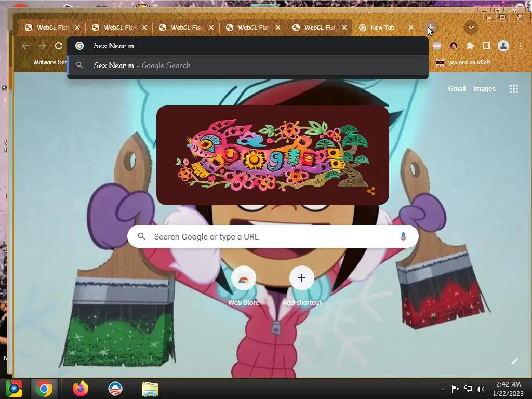
Task: Click the Add shortcut button
Action: [302, 285]
